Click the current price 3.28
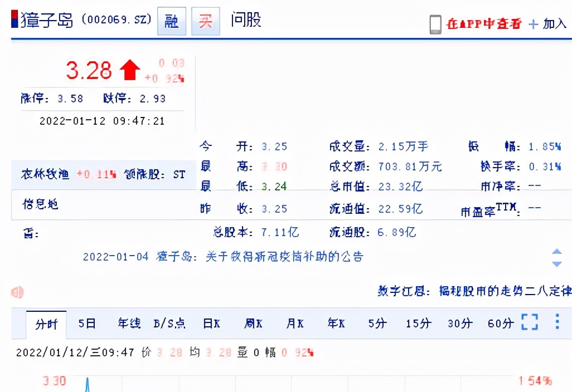 (x=89, y=70)
